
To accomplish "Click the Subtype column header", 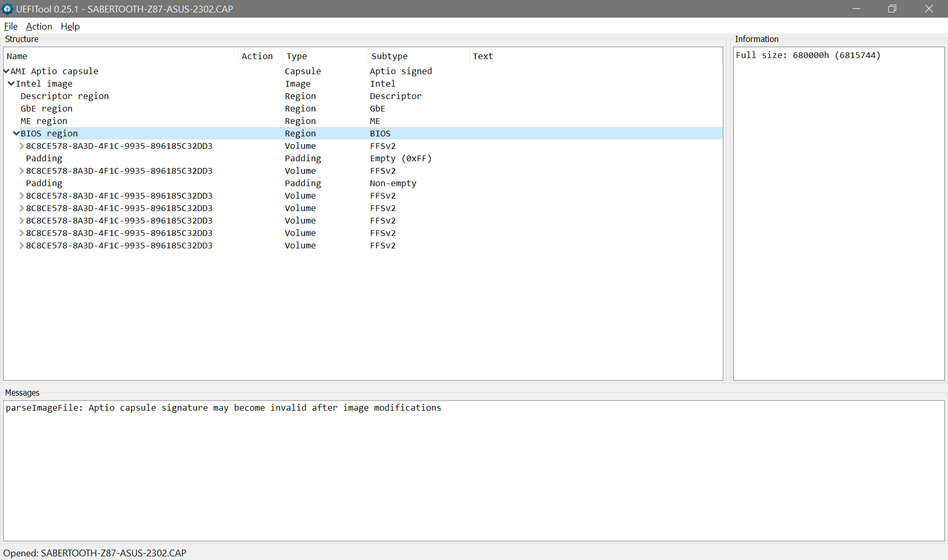I will [419, 56].
